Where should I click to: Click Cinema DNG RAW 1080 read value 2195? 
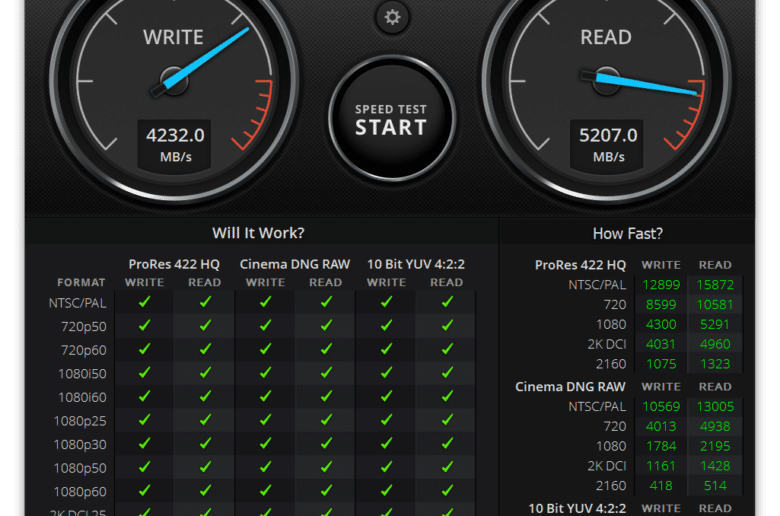click(x=715, y=446)
